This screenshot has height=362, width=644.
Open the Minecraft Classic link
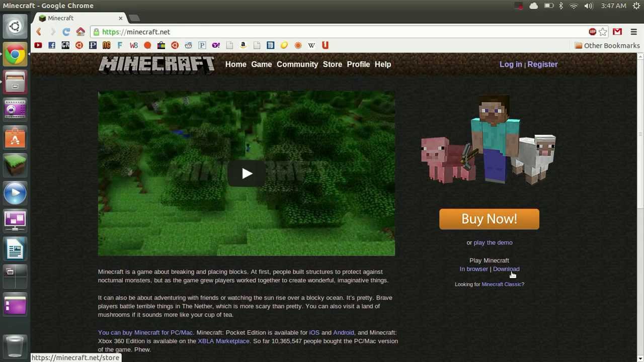[502, 284]
